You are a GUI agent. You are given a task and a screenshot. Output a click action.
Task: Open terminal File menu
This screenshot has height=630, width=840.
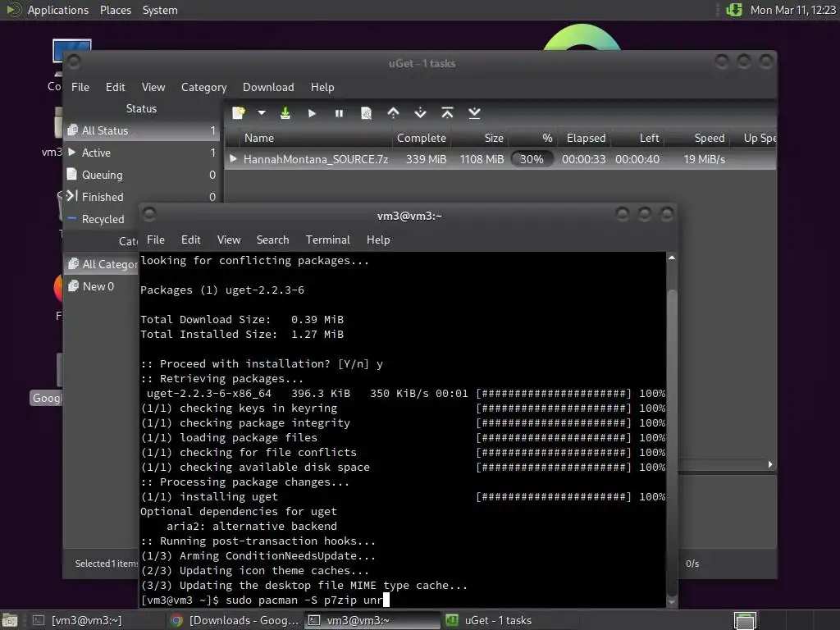[x=156, y=240]
